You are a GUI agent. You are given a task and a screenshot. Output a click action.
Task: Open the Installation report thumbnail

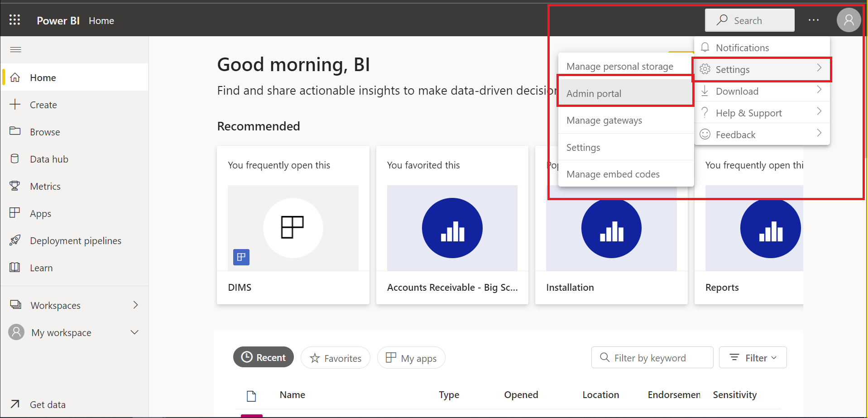(611, 229)
